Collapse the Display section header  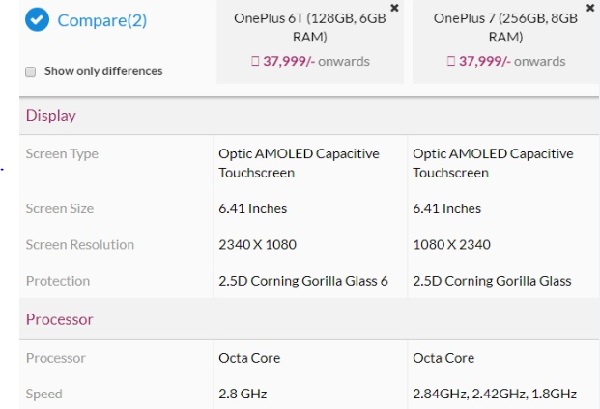[51, 116]
